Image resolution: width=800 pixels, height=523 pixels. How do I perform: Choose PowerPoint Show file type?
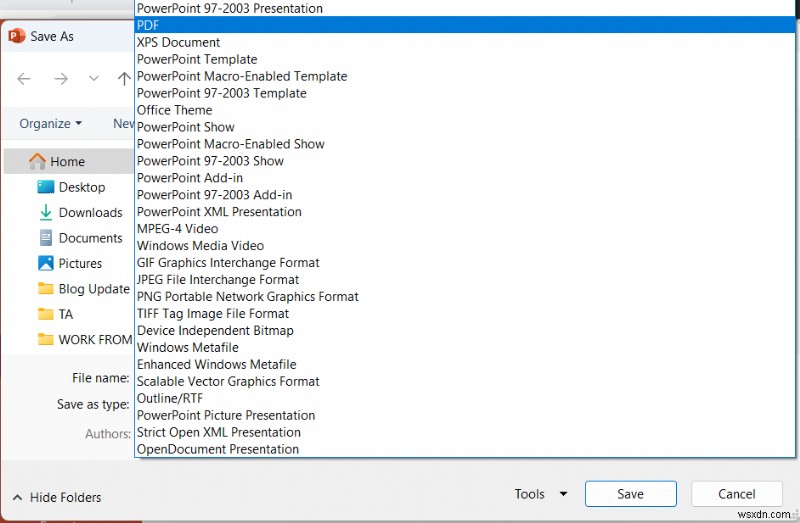pyautogui.click(x=465, y=127)
